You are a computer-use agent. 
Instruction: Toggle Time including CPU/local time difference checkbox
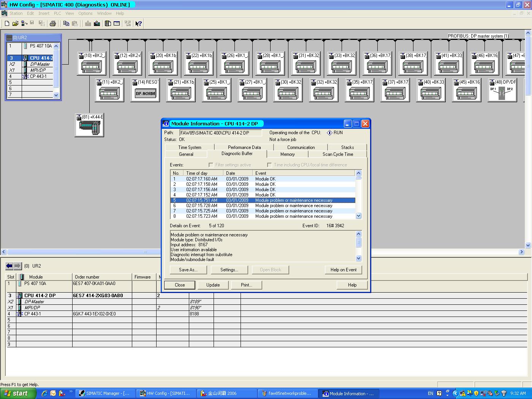coord(269,165)
